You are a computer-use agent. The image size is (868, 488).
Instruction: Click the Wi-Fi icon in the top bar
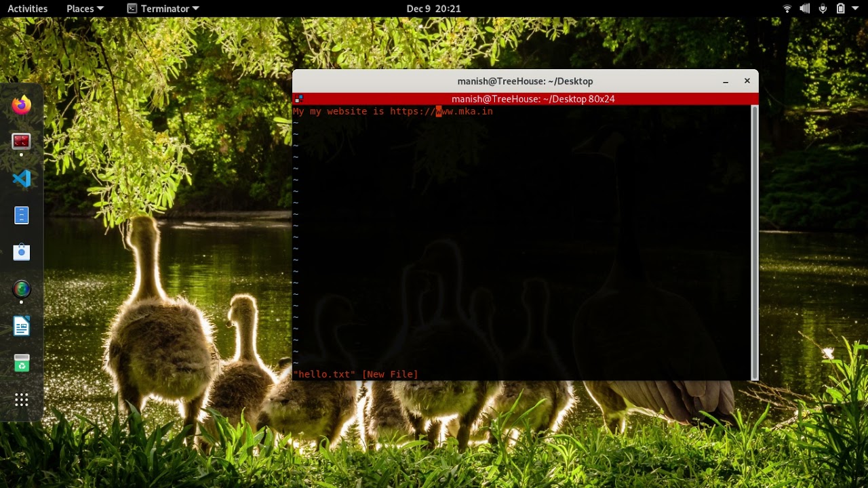click(x=787, y=9)
